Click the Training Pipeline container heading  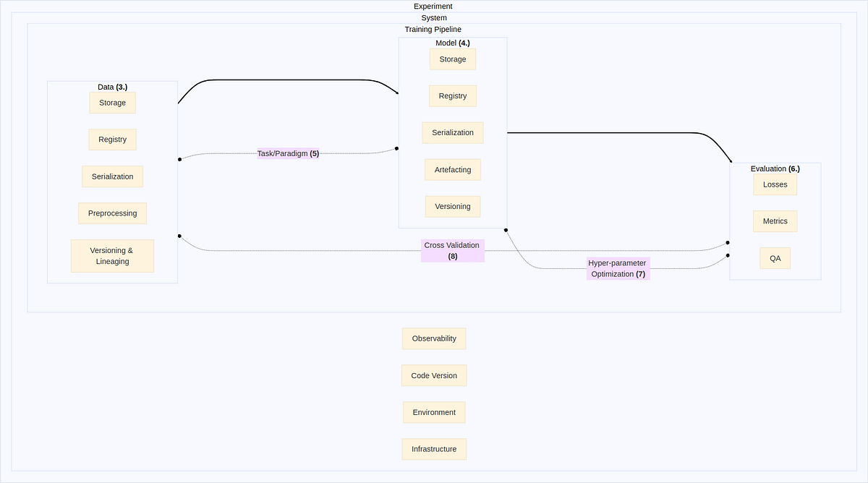(433, 29)
